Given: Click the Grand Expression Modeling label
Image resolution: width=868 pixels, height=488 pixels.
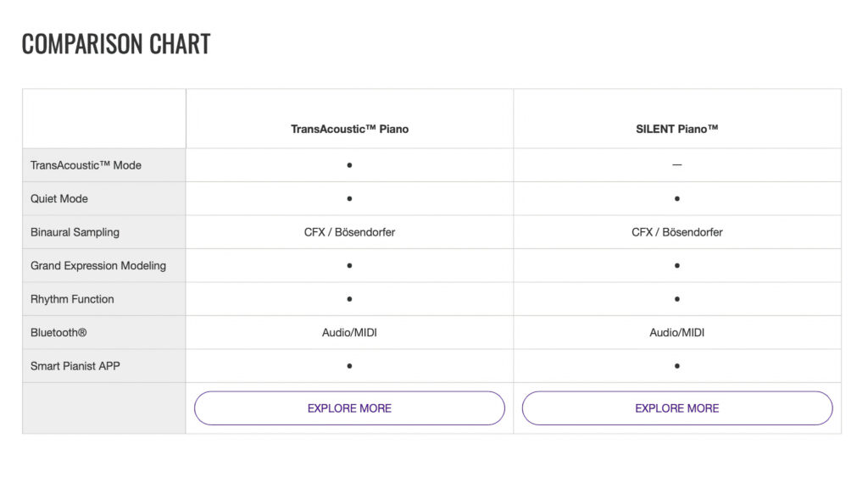Looking at the screenshot, I should coord(98,265).
